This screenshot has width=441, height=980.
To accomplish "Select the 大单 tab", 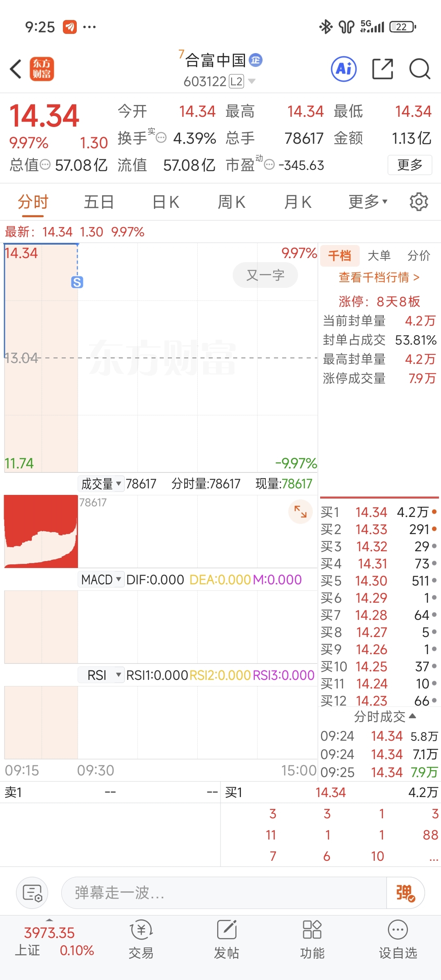I will [x=379, y=256].
